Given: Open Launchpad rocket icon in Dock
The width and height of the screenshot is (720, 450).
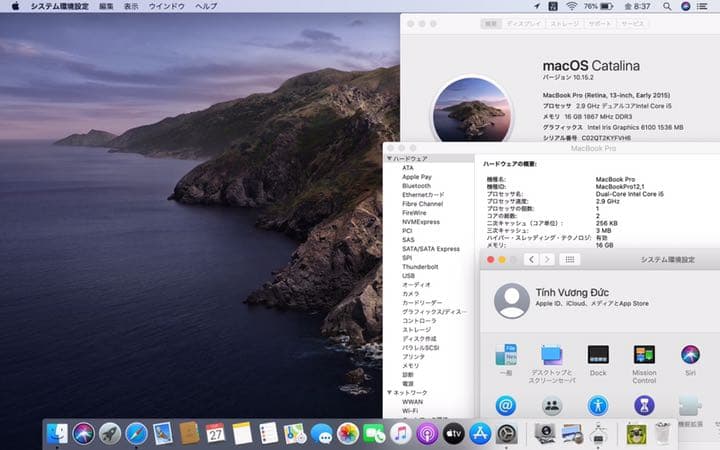Looking at the screenshot, I should coord(110,433).
